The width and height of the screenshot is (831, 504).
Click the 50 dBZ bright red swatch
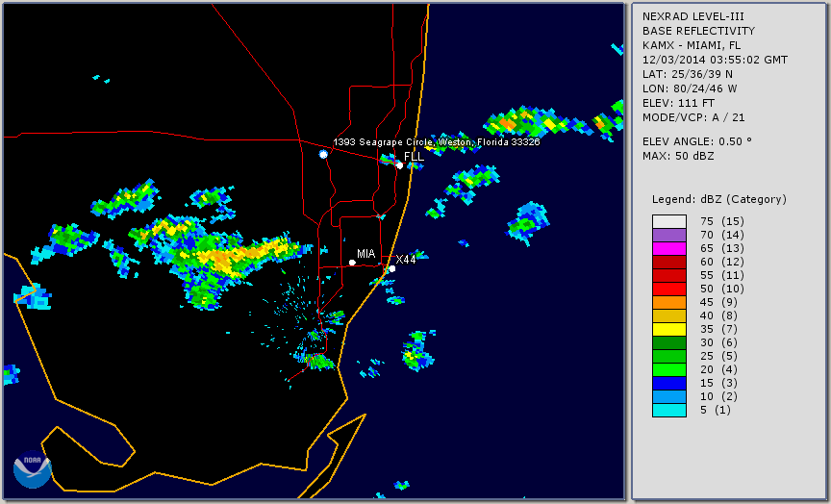[x=668, y=289]
